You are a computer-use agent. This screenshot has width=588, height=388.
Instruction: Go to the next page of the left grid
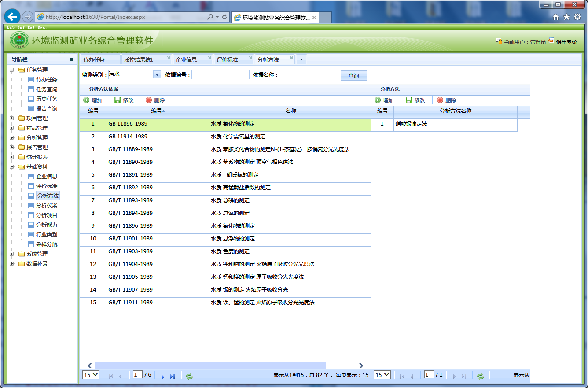pos(163,377)
